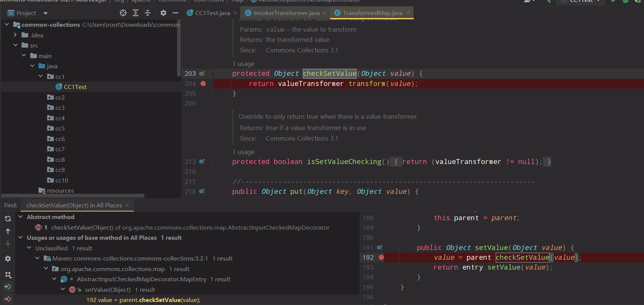The image size is (644, 305).
Task: Toggle breakpoint on line 204
Action: pyautogui.click(x=203, y=84)
